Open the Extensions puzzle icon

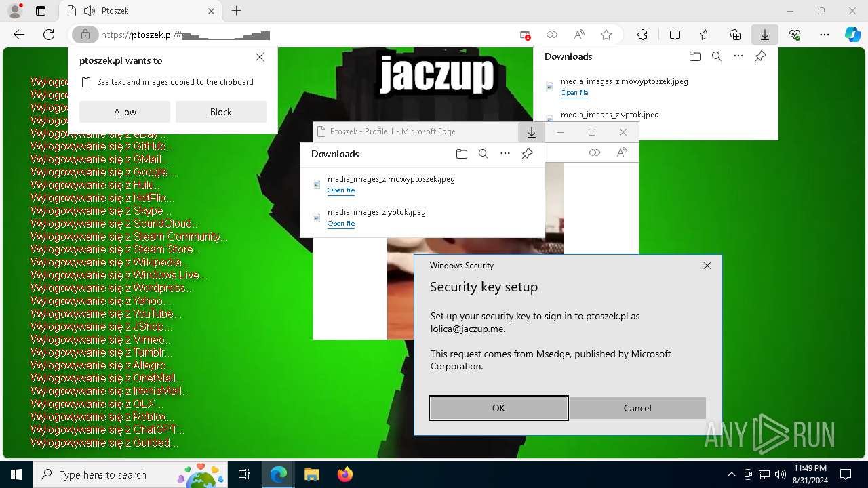[x=642, y=35]
